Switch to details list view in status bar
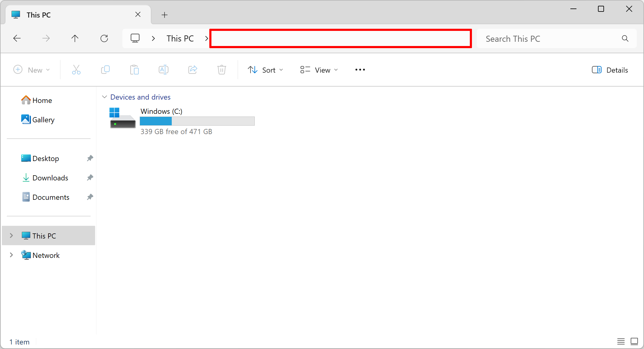The height and width of the screenshot is (349, 644). tap(621, 341)
